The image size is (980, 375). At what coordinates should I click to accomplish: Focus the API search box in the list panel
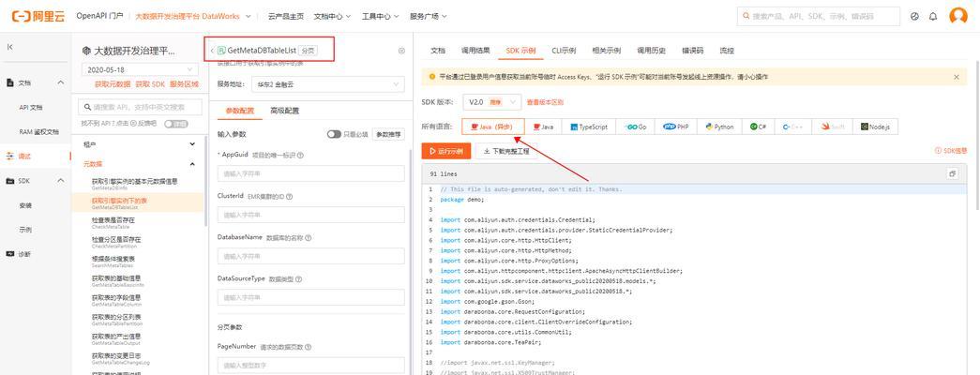tap(140, 107)
